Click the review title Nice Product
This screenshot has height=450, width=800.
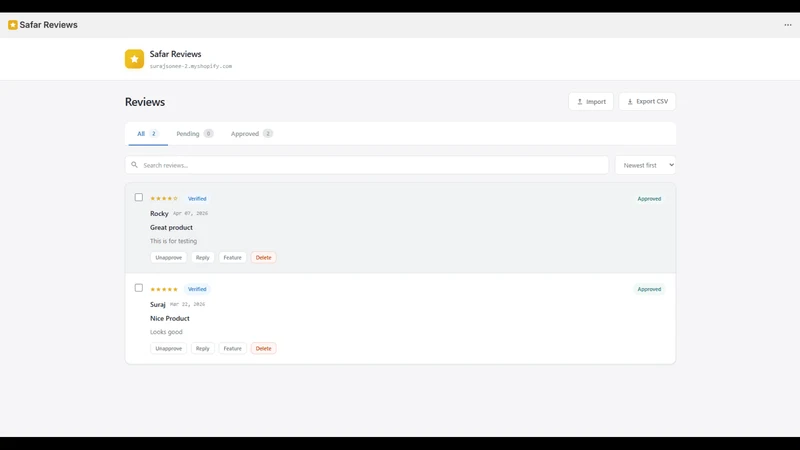pos(170,318)
